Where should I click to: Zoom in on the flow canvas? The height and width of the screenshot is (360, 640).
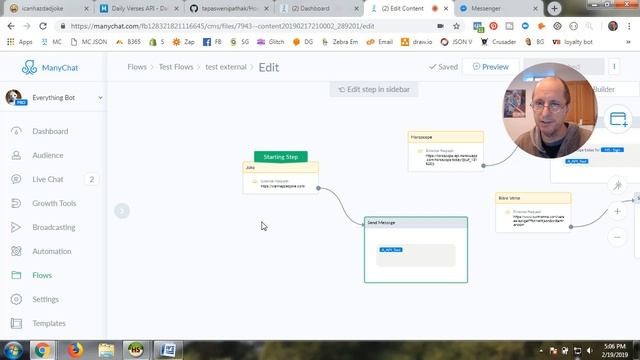618,211
